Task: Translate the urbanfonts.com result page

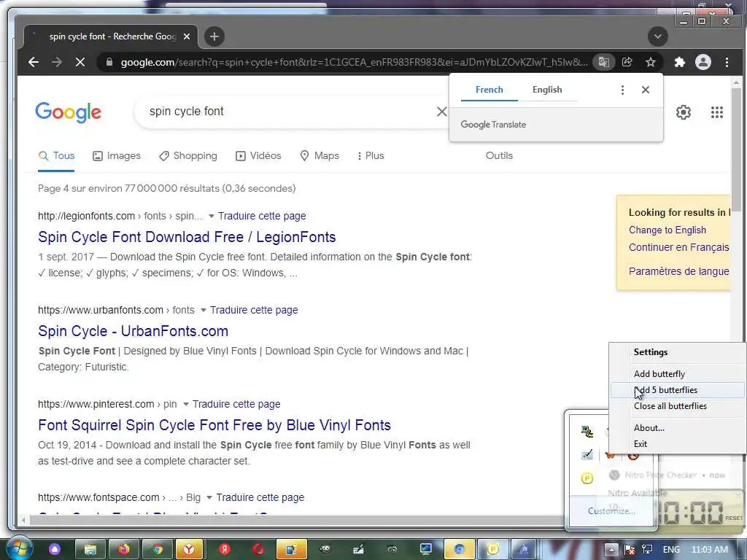Action: (254, 310)
